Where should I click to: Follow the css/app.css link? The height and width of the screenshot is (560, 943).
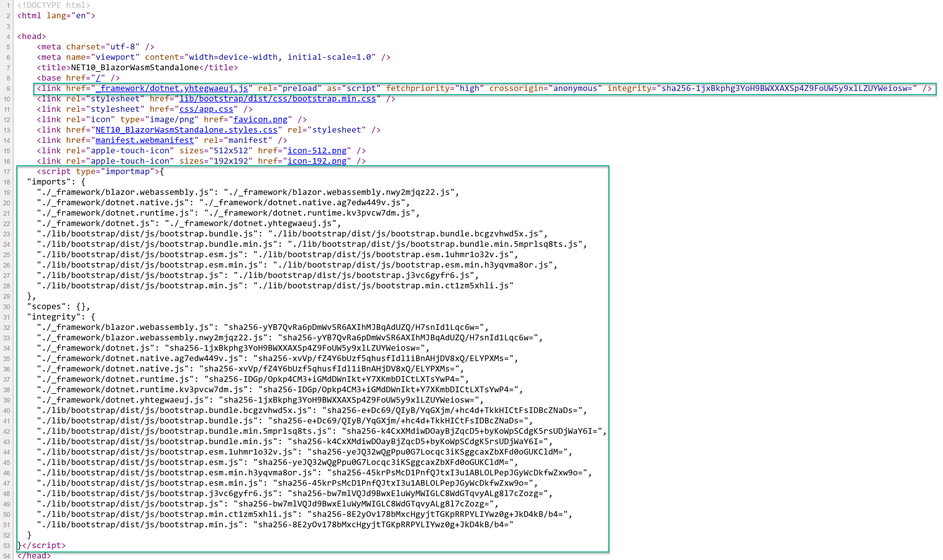[206, 109]
